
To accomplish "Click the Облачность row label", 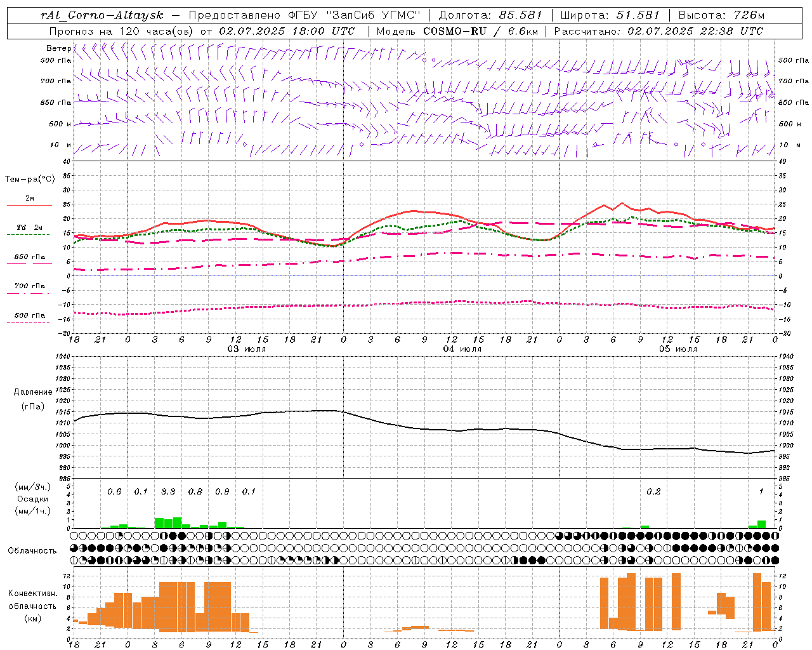I will point(32,550).
